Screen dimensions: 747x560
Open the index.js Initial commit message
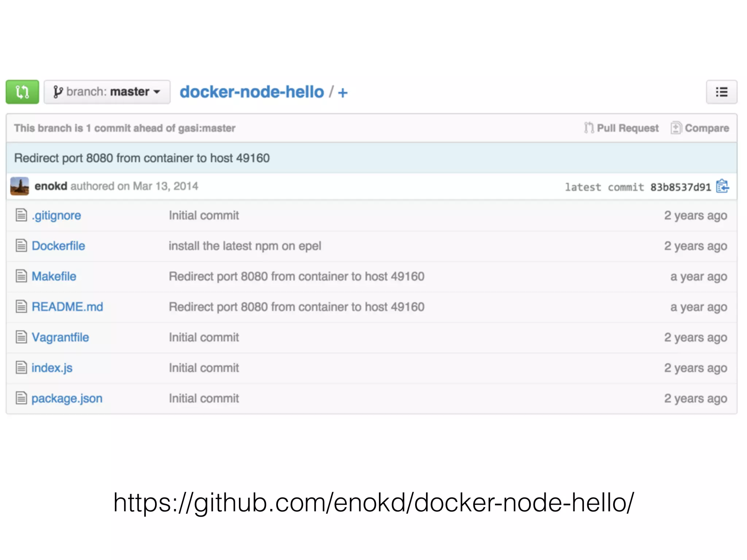(204, 368)
